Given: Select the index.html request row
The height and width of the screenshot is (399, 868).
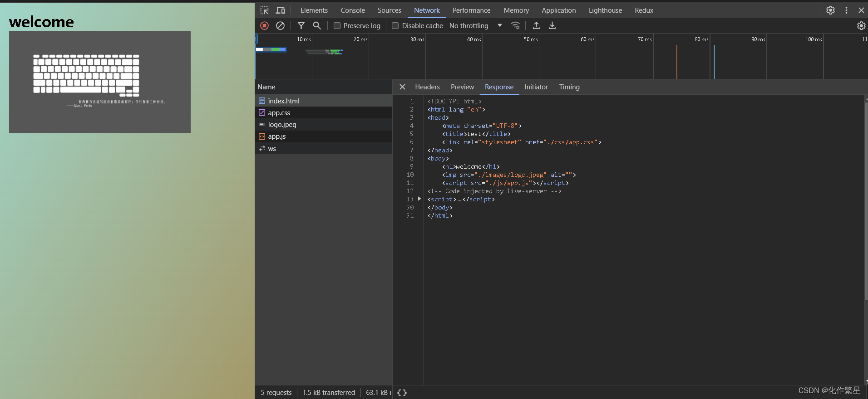Looking at the screenshot, I should coord(324,101).
